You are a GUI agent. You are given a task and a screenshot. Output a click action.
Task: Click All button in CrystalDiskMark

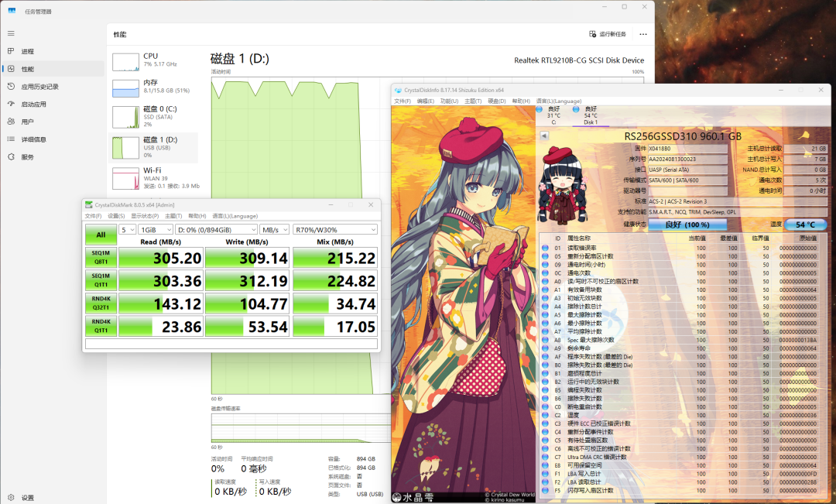point(101,235)
